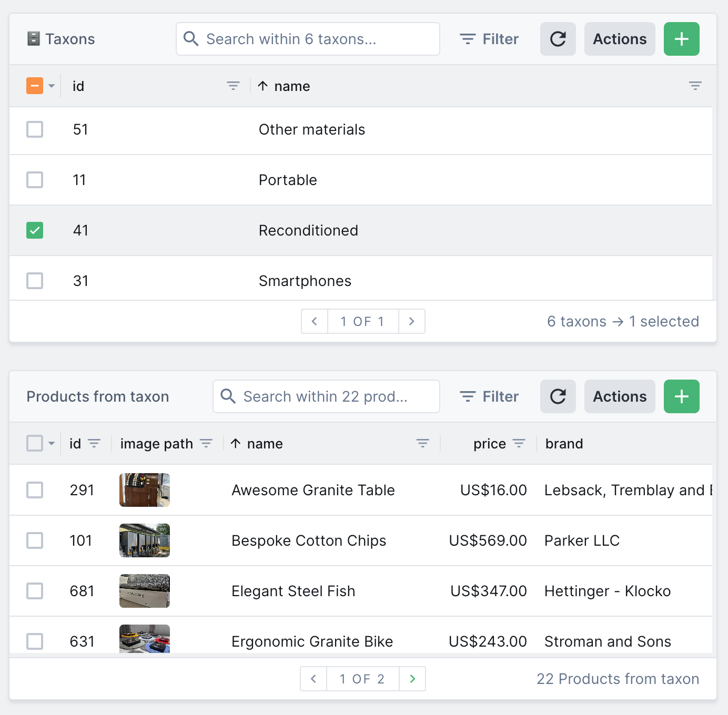Click the Taxons Filter button
Viewport: 728px width, 715px height.
pos(489,39)
